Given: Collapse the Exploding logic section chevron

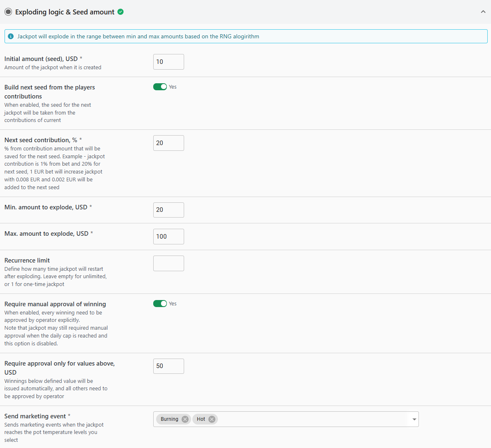Looking at the screenshot, I should click(x=483, y=12).
